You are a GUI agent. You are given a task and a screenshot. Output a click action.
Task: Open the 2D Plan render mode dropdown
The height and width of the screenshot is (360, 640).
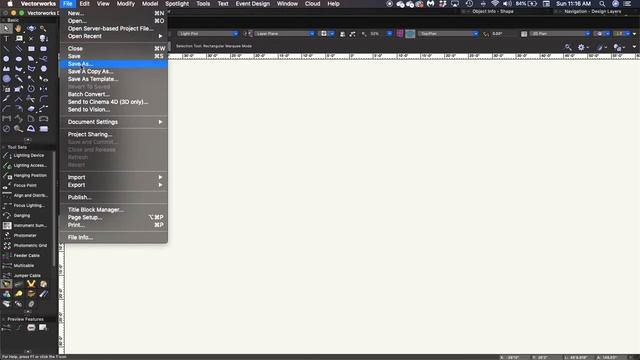coord(560,33)
